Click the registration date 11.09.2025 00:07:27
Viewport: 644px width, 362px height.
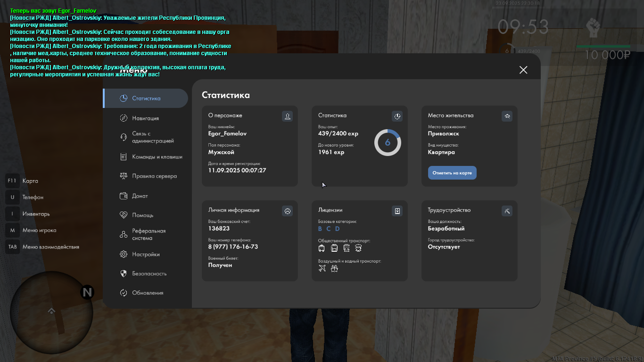[237, 170]
